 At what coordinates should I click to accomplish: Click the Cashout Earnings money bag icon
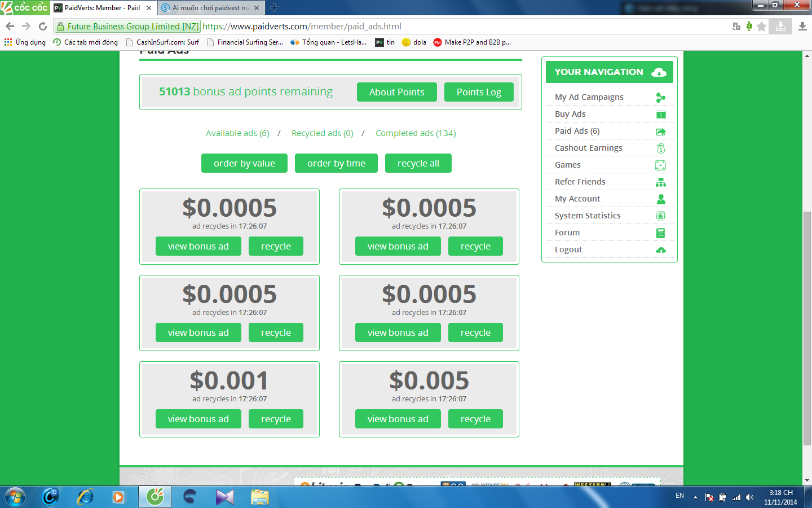click(x=661, y=148)
